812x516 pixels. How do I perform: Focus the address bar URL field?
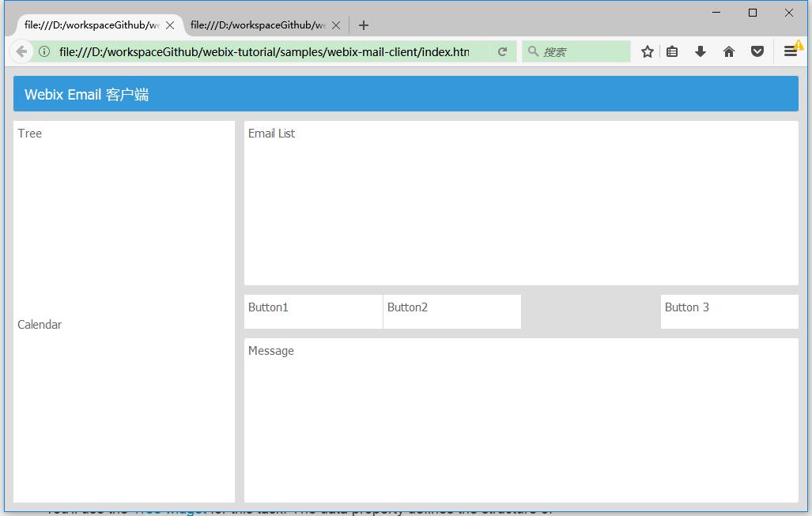coord(264,51)
